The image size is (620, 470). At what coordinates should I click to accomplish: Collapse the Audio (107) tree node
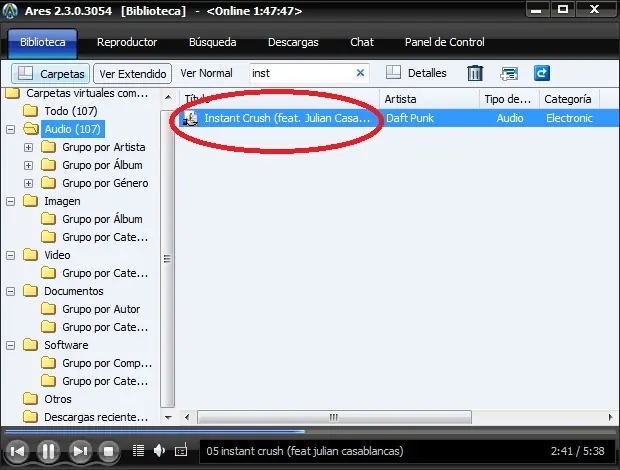(11, 129)
